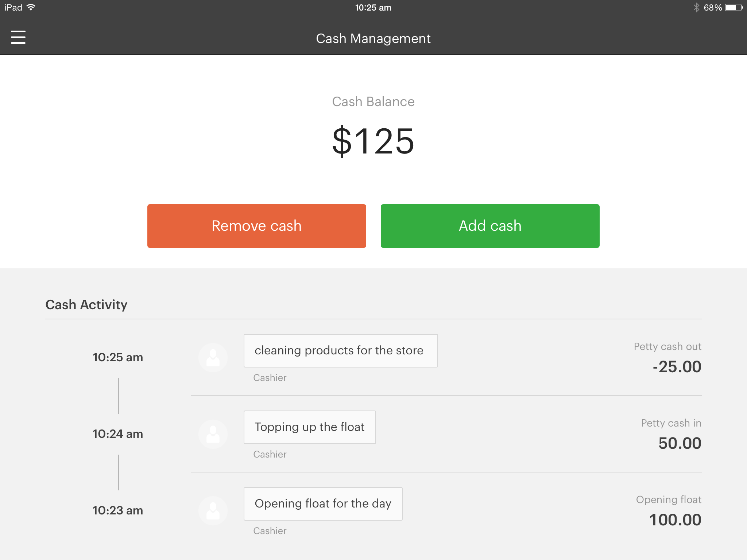
Task: Select Opening float for the day note
Action: tap(323, 504)
